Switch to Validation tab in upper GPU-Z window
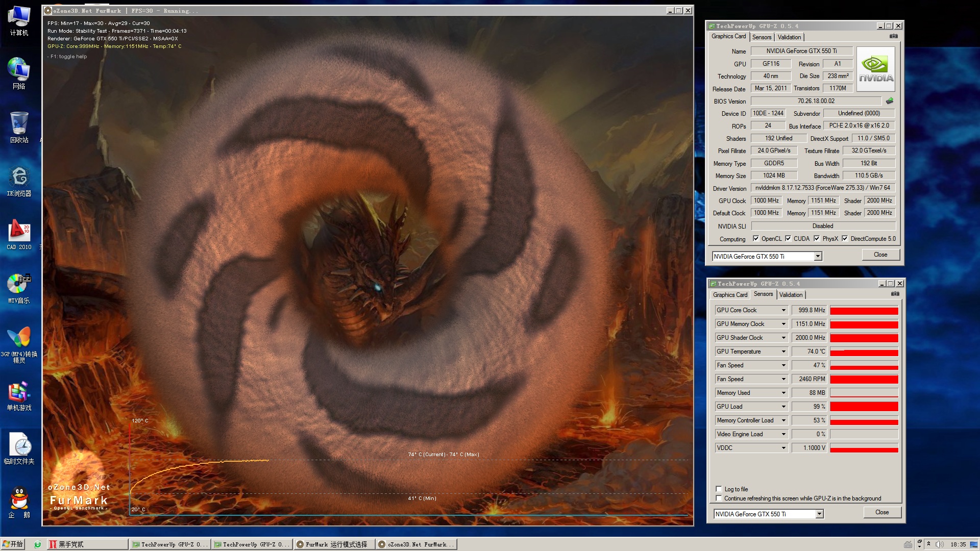Screen dimensions: 980x551 click(789, 37)
